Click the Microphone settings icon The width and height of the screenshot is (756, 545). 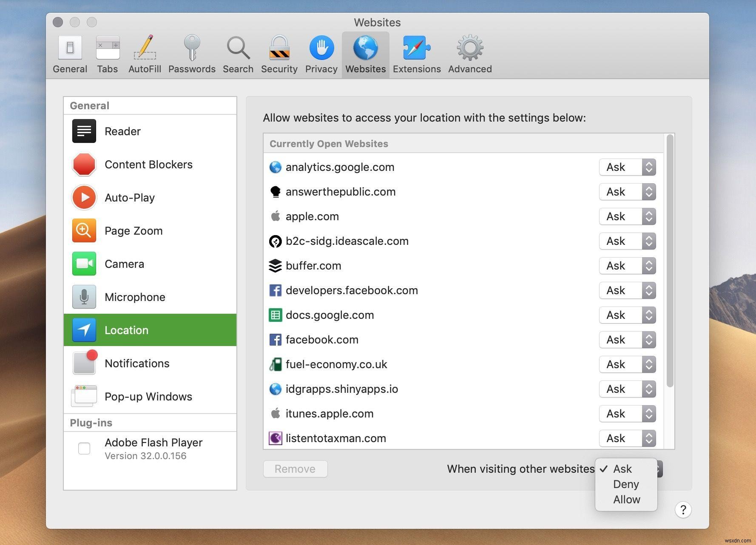click(x=84, y=297)
